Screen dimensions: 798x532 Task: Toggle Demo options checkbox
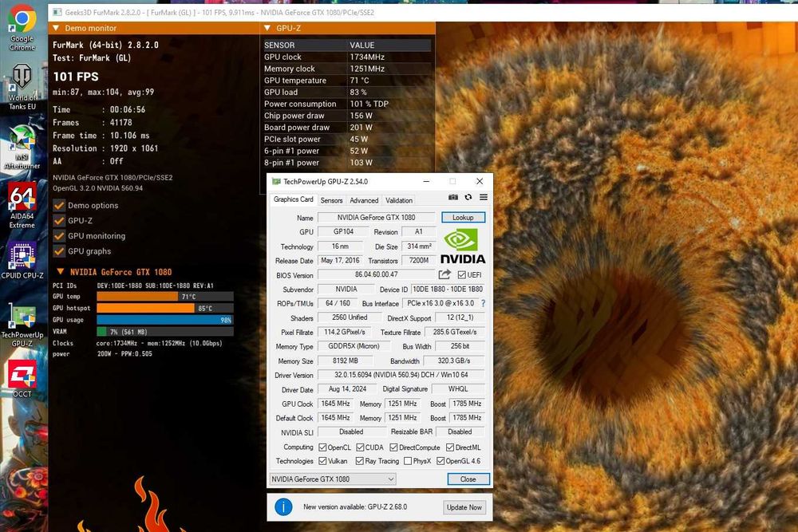[59, 206]
